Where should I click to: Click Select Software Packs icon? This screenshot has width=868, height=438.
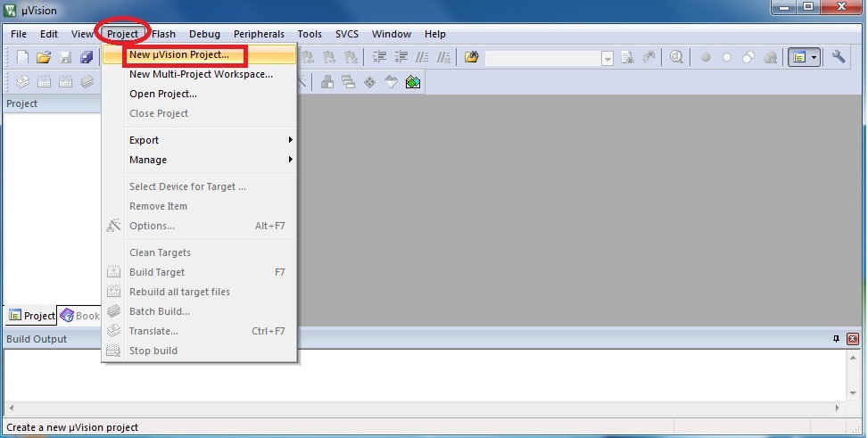(x=392, y=82)
